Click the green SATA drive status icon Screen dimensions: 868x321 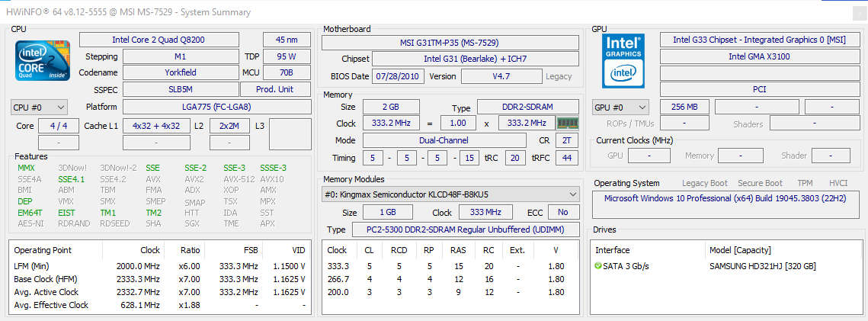pyautogui.click(x=598, y=265)
